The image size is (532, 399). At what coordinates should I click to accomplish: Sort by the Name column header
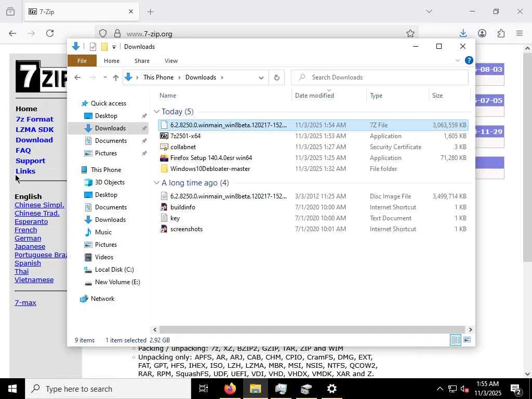pyautogui.click(x=224, y=96)
